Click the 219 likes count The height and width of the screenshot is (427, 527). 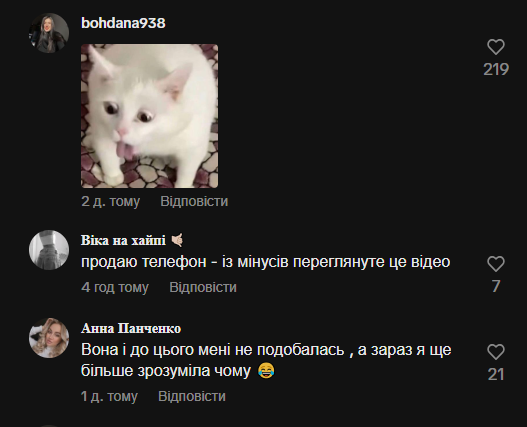pos(496,70)
